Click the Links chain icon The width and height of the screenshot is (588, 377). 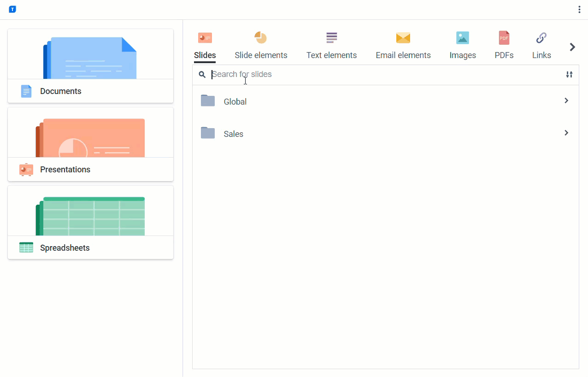pyautogui.click(x=541, y=38)
